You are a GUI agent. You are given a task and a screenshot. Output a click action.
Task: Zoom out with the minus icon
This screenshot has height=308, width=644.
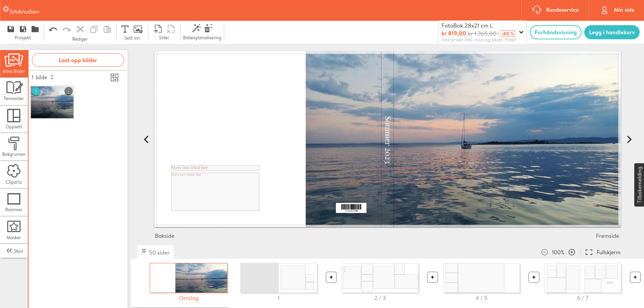point(544,252)
